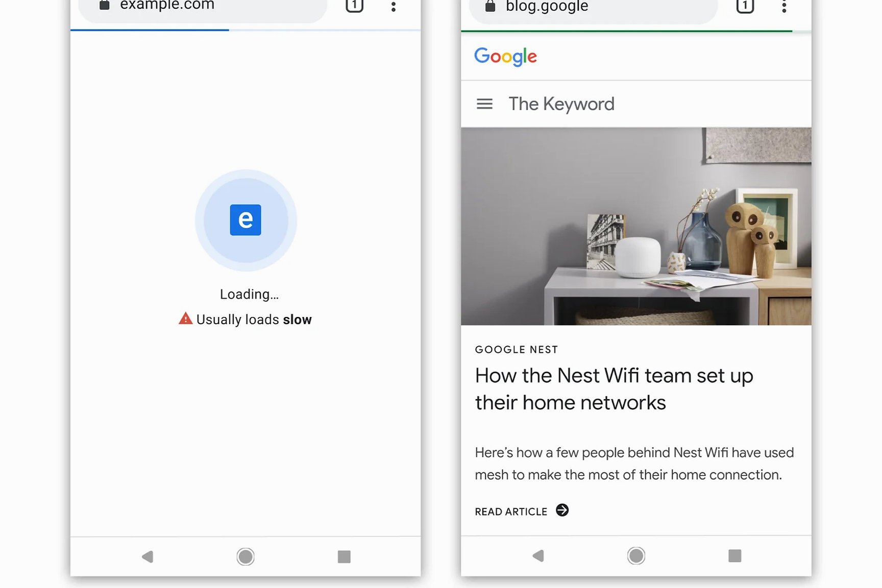
Task: Tap the Back button on the example.com phone
Action: coord(148,556)
